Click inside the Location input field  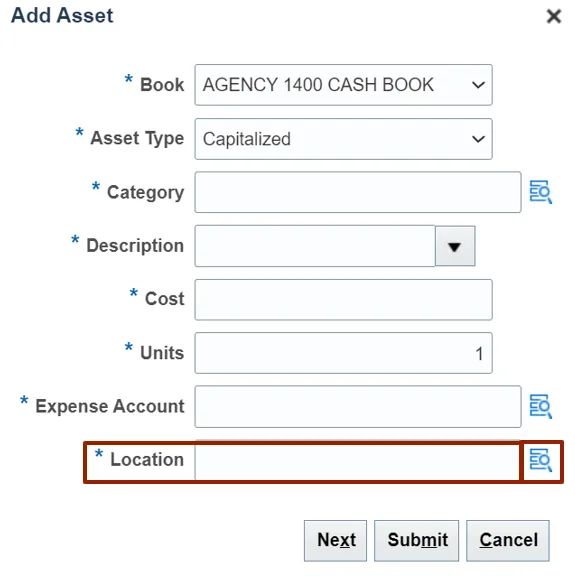tap(358, 461)
